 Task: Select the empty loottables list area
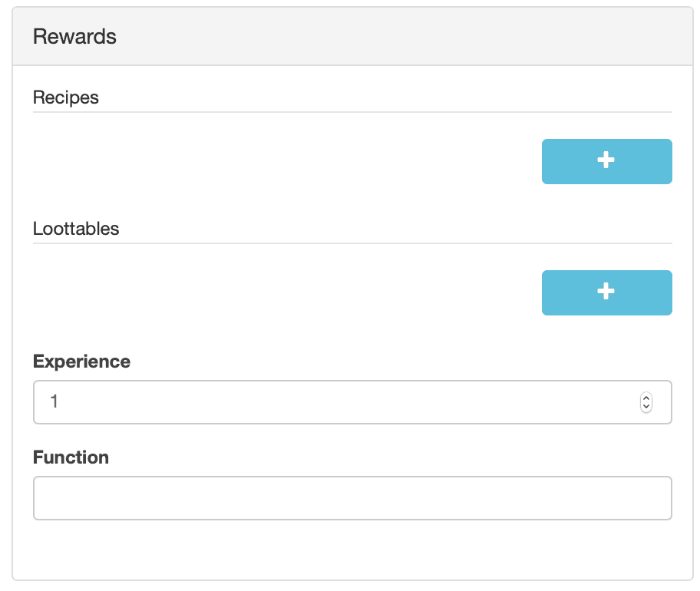[286, 292]
